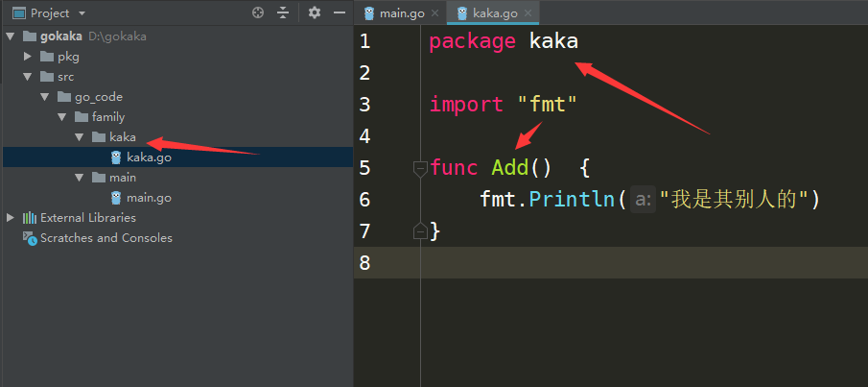The image size is (868, 387).
Task: Collapse the go_code folder arrow
Action: click(45, 97)
